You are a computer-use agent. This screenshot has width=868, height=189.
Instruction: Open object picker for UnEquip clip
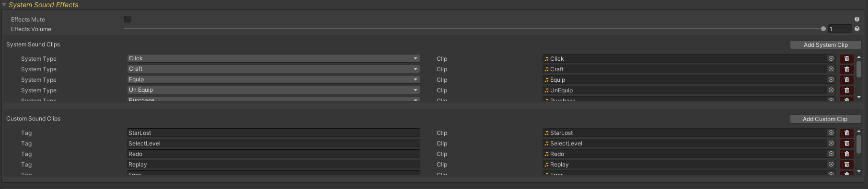(831, 90)
